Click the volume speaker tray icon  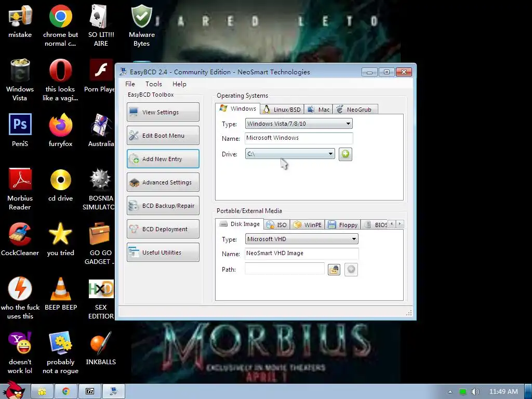point(475,392)
